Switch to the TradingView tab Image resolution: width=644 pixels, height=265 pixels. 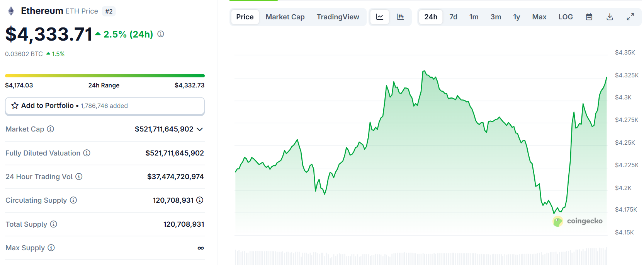(338, 17)
